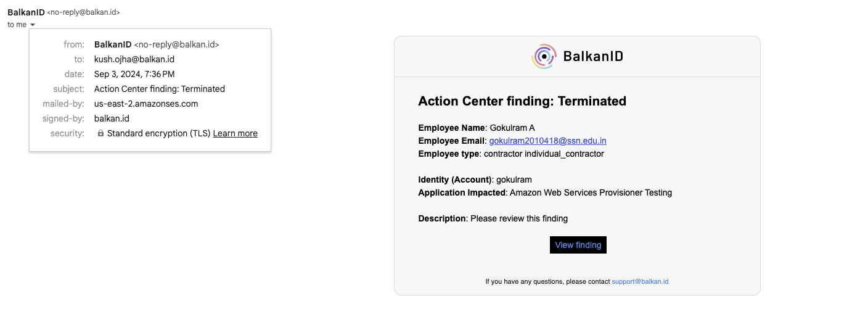
Task: Click the BalkanID circular logo icon
Action: pyautogui.click(x=544, y=57)
